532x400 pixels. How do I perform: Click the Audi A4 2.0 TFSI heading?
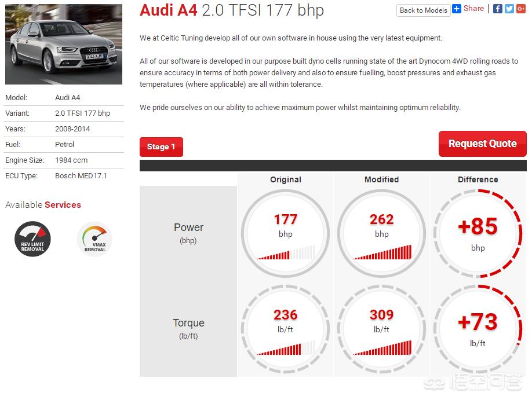pos(232,10)
